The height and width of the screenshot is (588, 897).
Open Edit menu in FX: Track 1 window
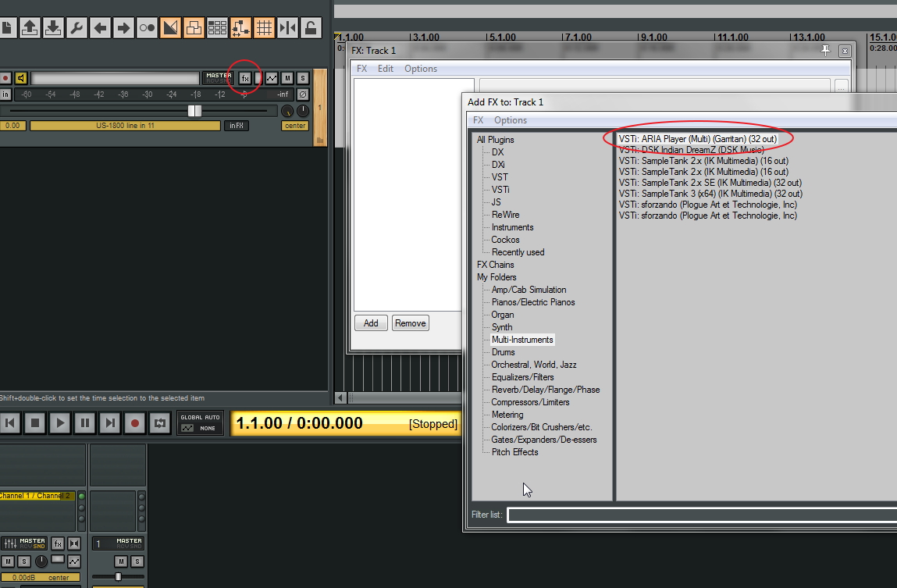(x=386, y=69)
